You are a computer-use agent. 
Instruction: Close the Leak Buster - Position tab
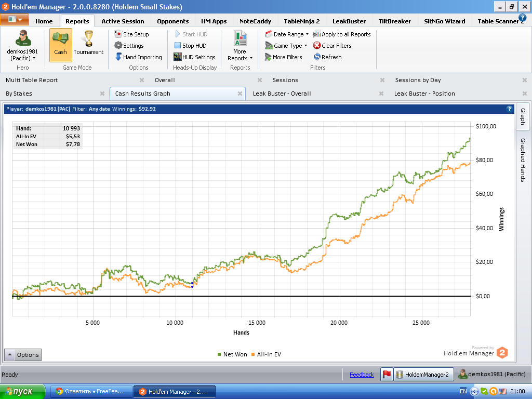pyautogui.click(x=525, y=94)
